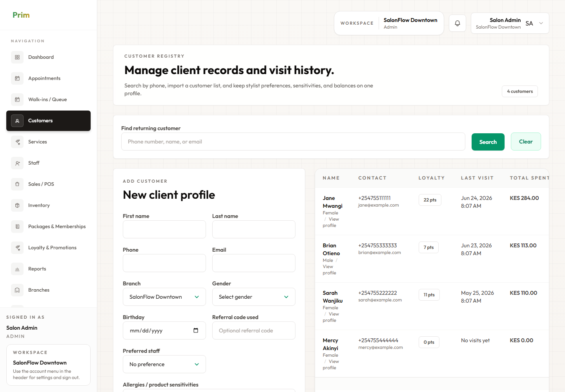The image size is (565, 392).
Task: Click phone number +254755111111
Action: coord(374,198)
